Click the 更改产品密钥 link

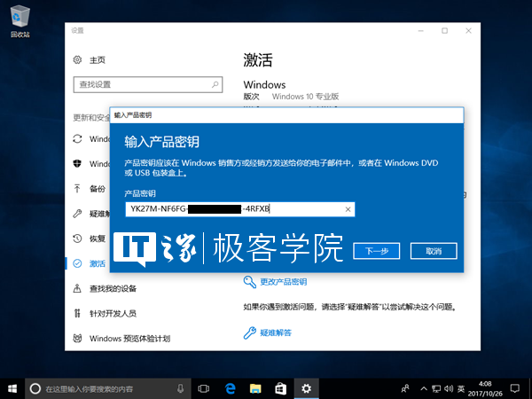click(284, 282)
